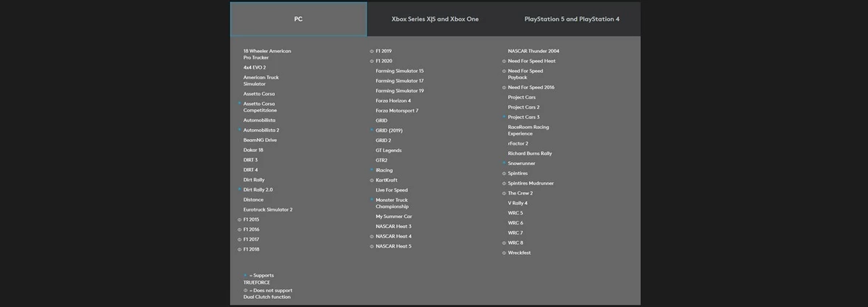Image resolution: width=868 pixels, height=307 pixels.
Task: Click the Does not support Dual Clutch text
Action: click(x=268, y=293)
